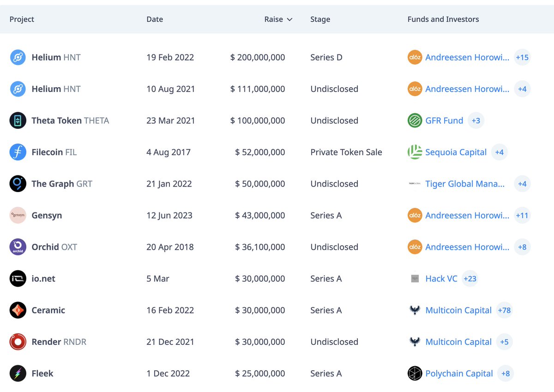Screen dimensions: 554x392
Task: Click the Render project logo
Action: [x=18, y=342]
